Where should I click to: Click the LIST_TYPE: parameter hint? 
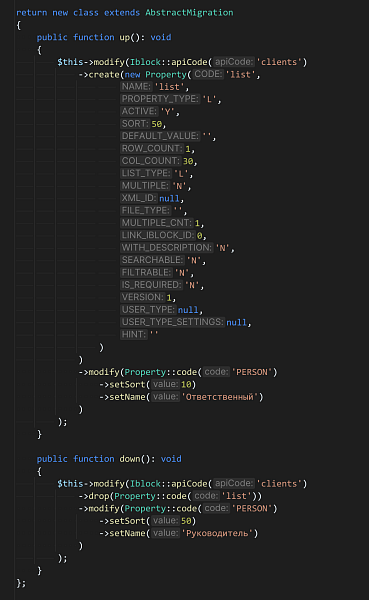(146, 173)
